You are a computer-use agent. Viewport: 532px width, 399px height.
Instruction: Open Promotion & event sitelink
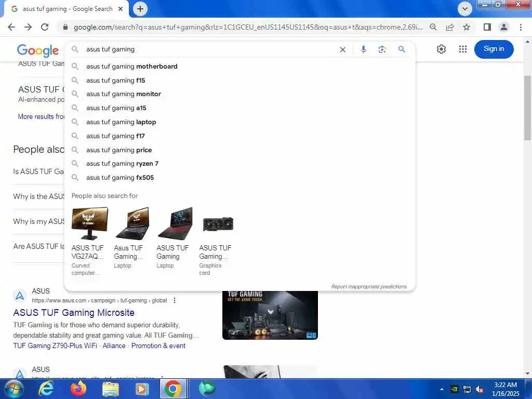pos(158,345)
